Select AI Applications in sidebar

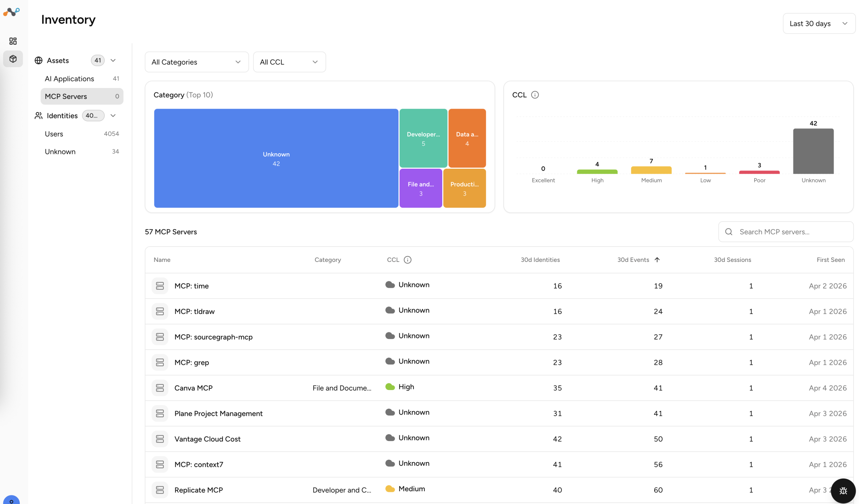point(82,79)
